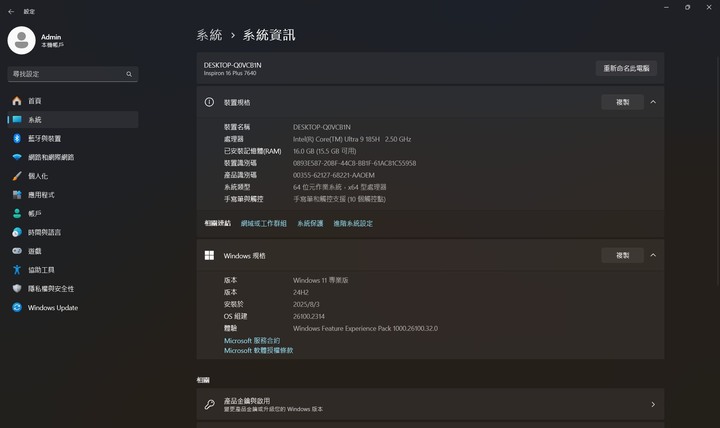The image size is (720, 428).
Task: Click the 應用程式 apps icon
Action: (17, 195)
